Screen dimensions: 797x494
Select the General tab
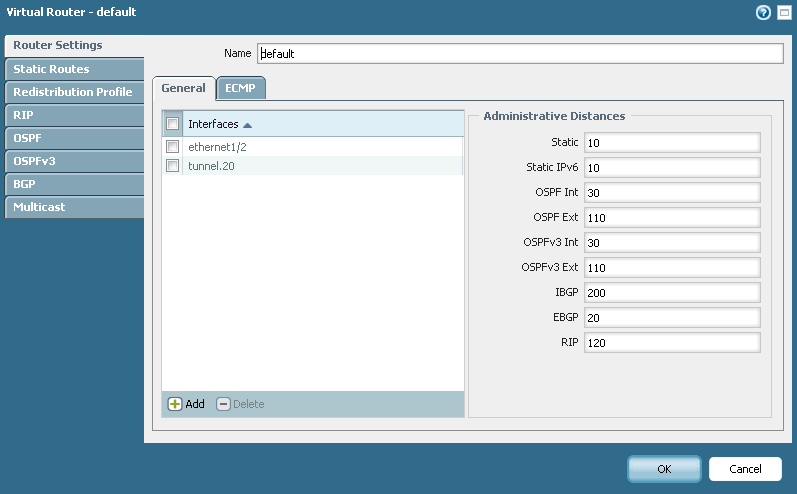coord(183,88)
